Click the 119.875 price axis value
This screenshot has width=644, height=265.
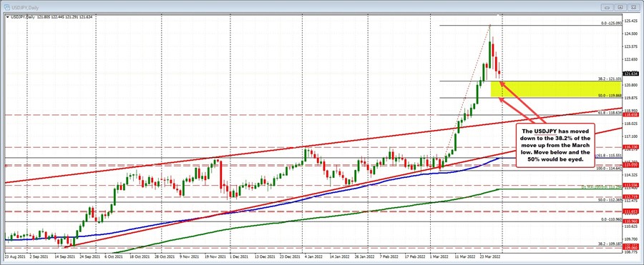pos(631,98)
